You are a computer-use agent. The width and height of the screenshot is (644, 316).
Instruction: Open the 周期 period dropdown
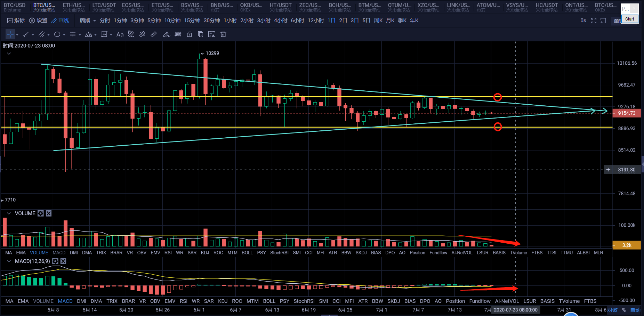coord(88,21)
